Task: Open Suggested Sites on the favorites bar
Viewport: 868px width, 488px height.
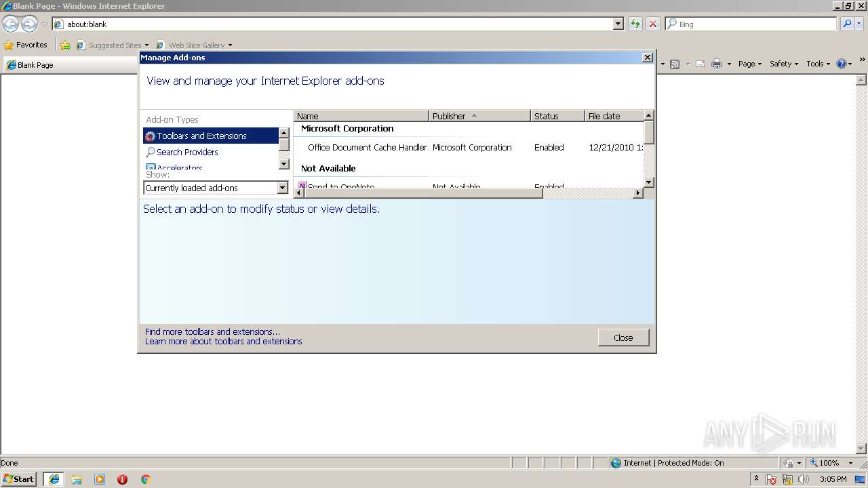Action: click(112, 45)
